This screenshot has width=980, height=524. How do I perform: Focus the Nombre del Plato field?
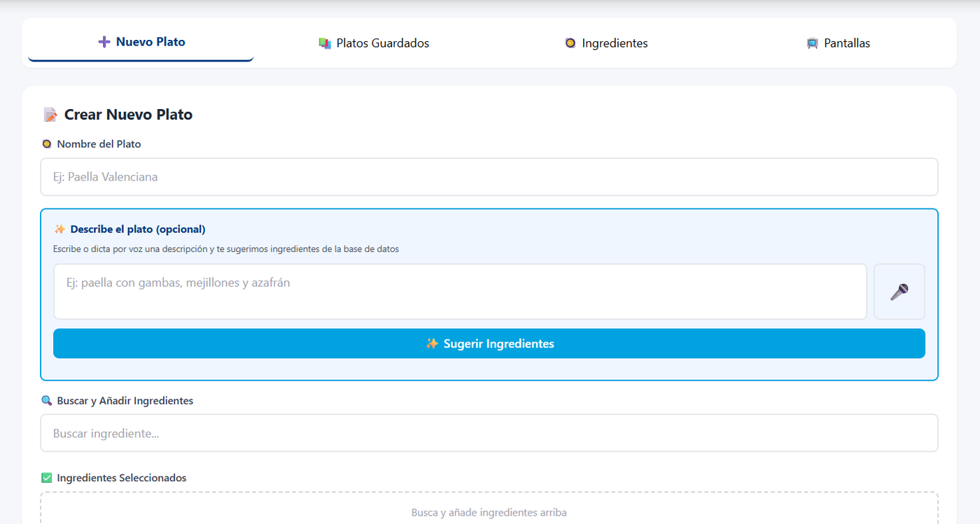(x=489, y=177)
